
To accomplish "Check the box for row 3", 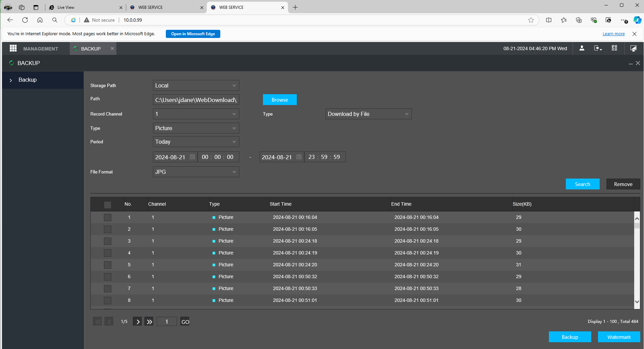I will pos(108,241).
